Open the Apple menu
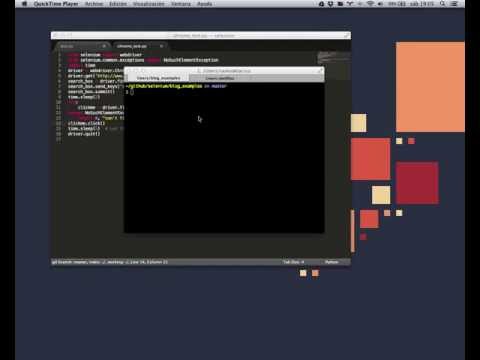This screenshot has height=360, width=480. tap(24, 4)
